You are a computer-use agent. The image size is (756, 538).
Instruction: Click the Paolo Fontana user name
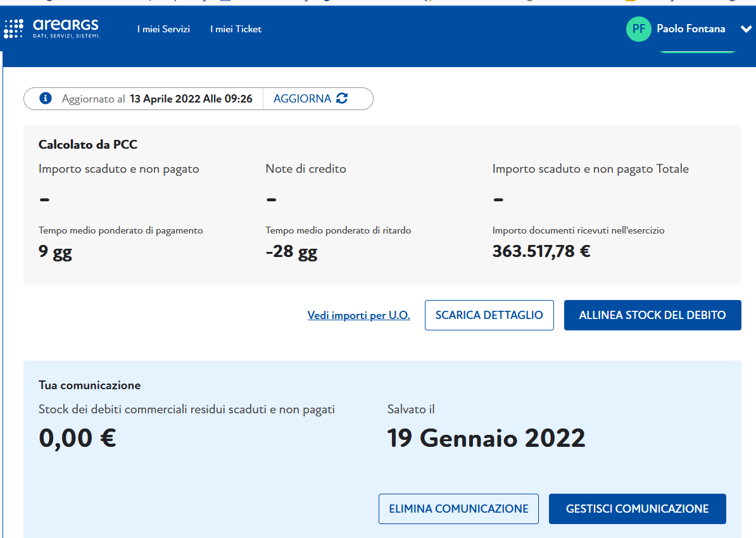(691, 29)
